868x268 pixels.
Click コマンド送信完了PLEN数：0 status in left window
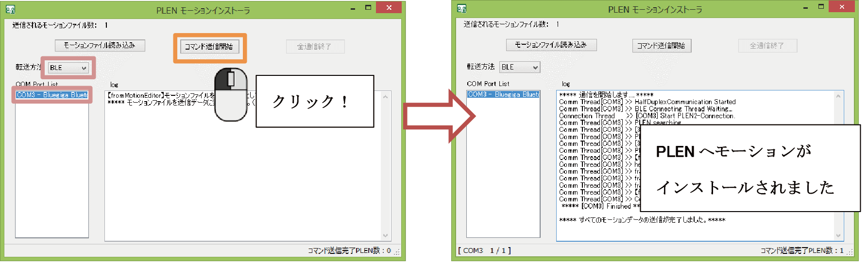tap(349, 250)
